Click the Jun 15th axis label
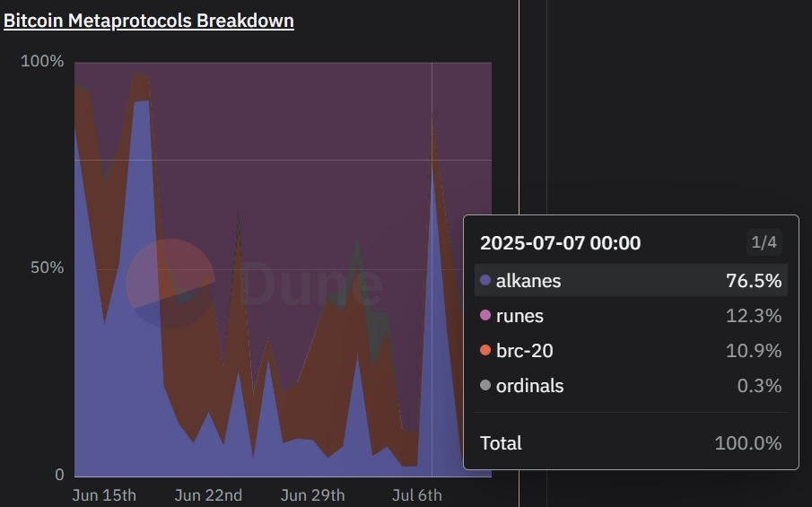This screenshot has height=507, width=812. [x=104, y=495]
